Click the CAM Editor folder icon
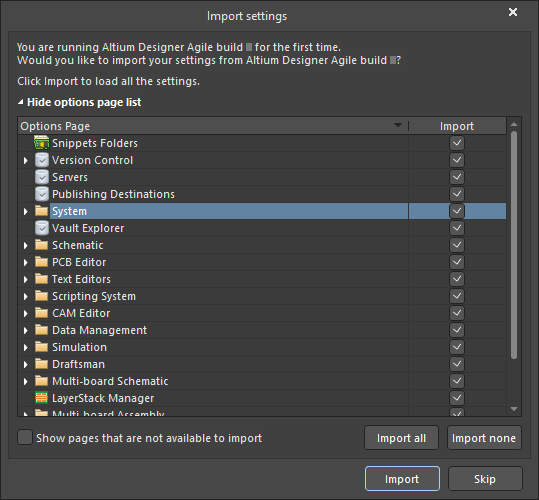539x500 pixels. tap(42, 313)
